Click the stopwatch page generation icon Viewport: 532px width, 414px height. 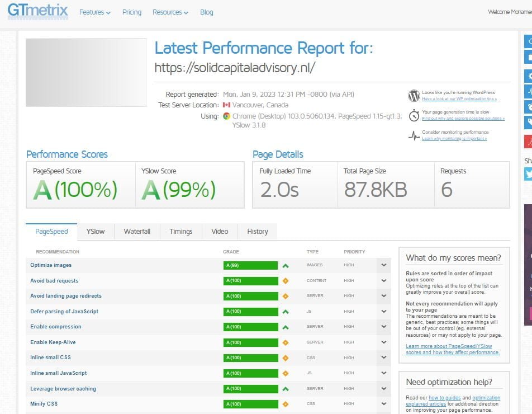click(x=414, y=116)
